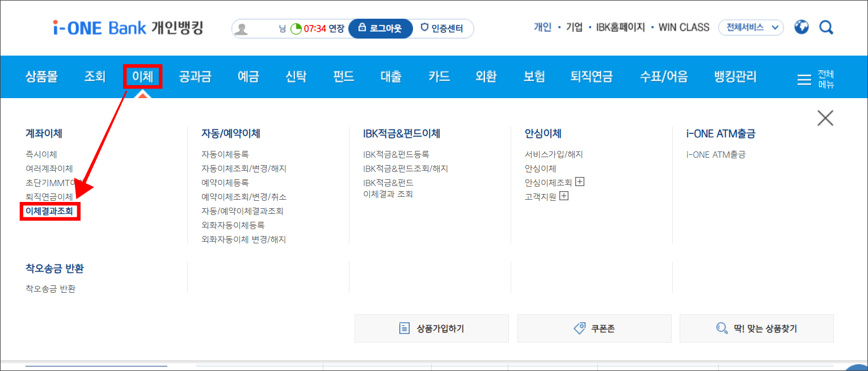Click the green session timer clock icon
This screenshot has height=371, width=868.
coord(296,29)
